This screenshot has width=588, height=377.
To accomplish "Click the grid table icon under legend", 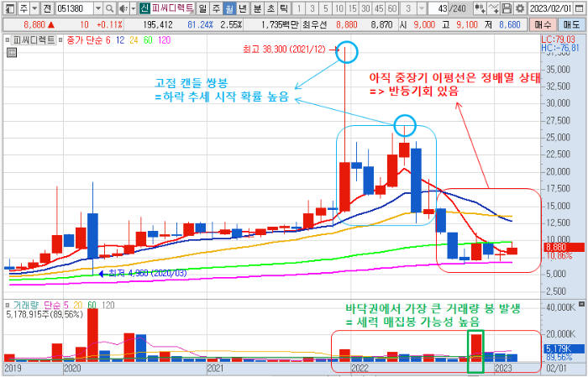I will pos(12,52).
